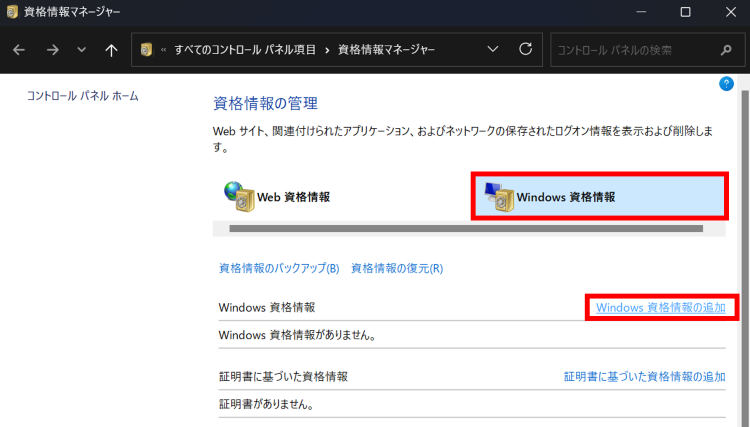Screen dimensions: 750x427
Task: Minimize the 資格情報マネージャー window
Action: coord(641,12)
